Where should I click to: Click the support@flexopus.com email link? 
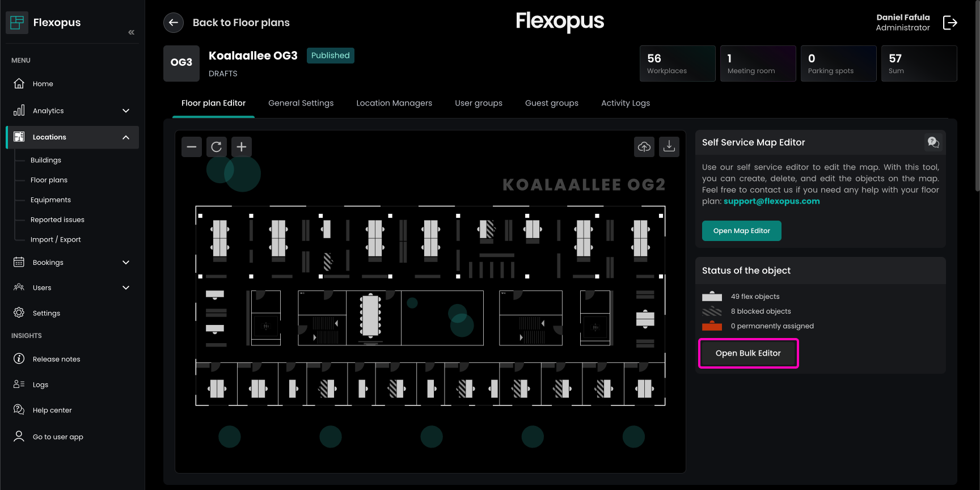point(771,201)
